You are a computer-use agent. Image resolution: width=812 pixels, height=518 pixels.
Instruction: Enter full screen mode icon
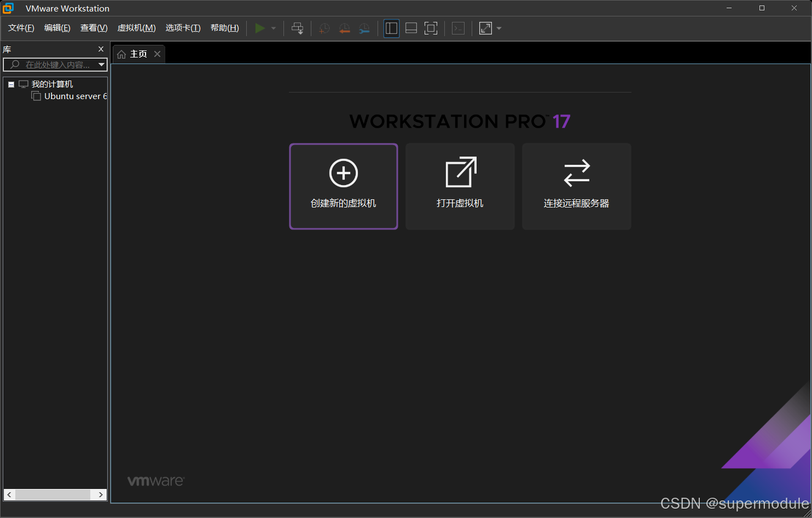pyautogui.click(x=431, y=28)
